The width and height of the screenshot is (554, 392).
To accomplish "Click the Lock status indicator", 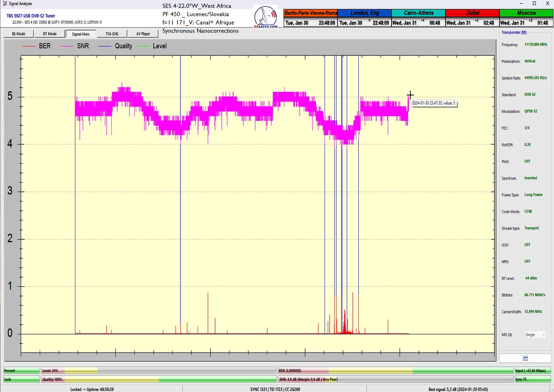I will 21,379.
